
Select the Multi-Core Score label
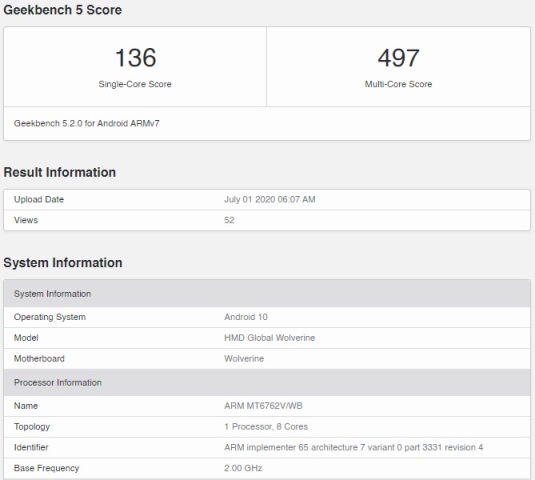[398, 84]
